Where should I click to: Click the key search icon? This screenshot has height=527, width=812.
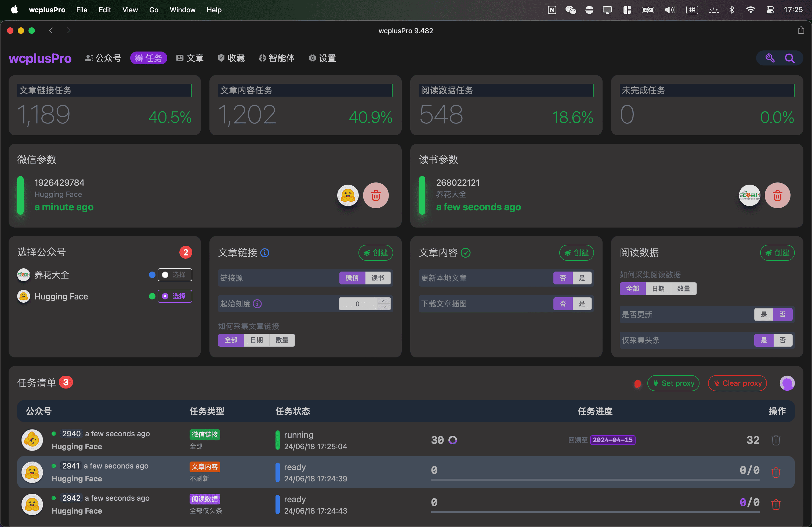point(770,58)
